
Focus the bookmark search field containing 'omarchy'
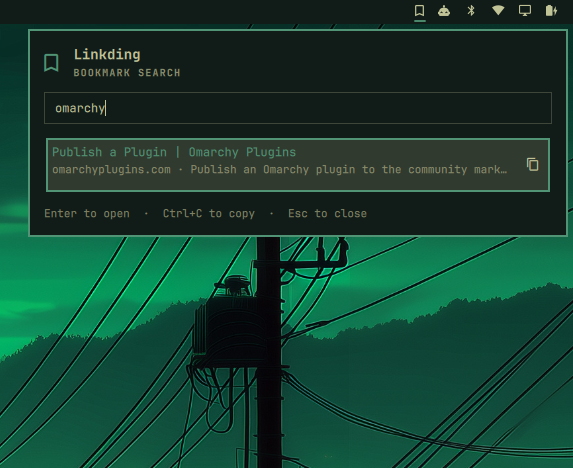[x=298, y=108]
